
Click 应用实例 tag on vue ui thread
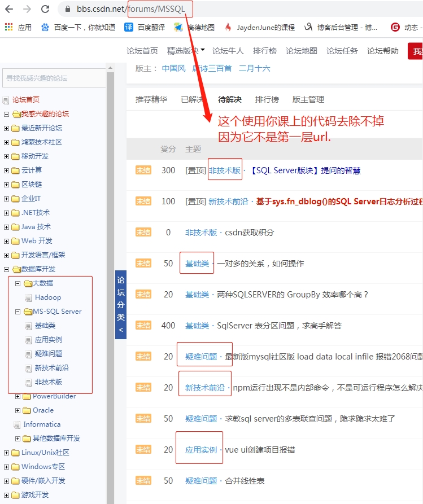point(200,450)
